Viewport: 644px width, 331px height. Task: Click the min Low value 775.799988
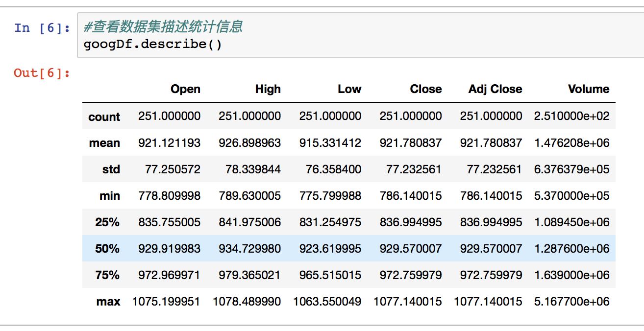[330, 196]
